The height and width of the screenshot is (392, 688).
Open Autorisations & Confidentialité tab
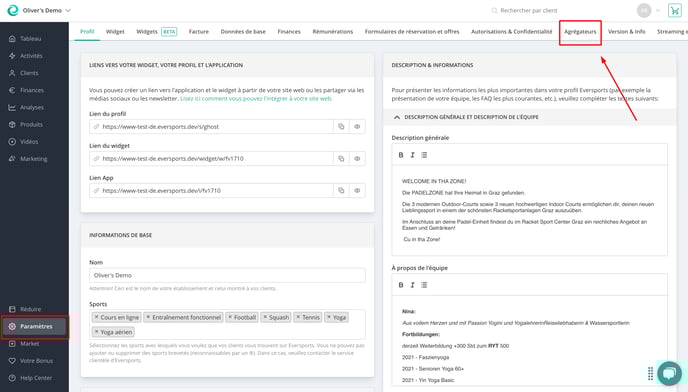tap(512, 32)
